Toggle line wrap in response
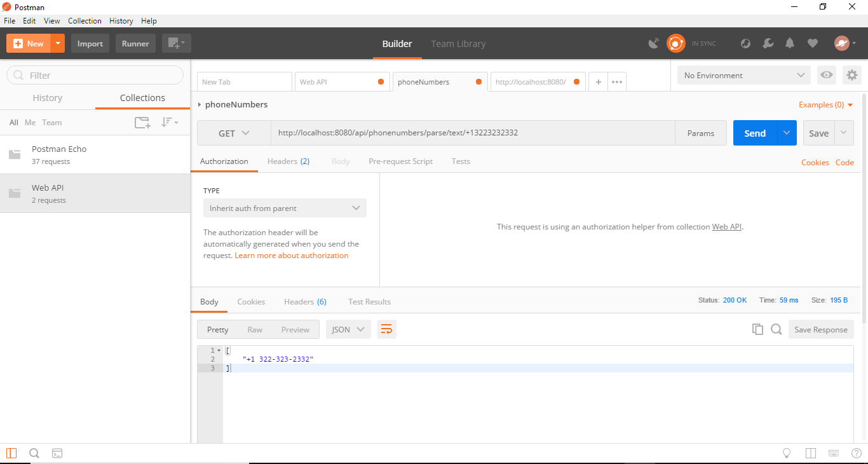Screen dimensions: 868x464 pyautogui.click(x=386, y=329)
